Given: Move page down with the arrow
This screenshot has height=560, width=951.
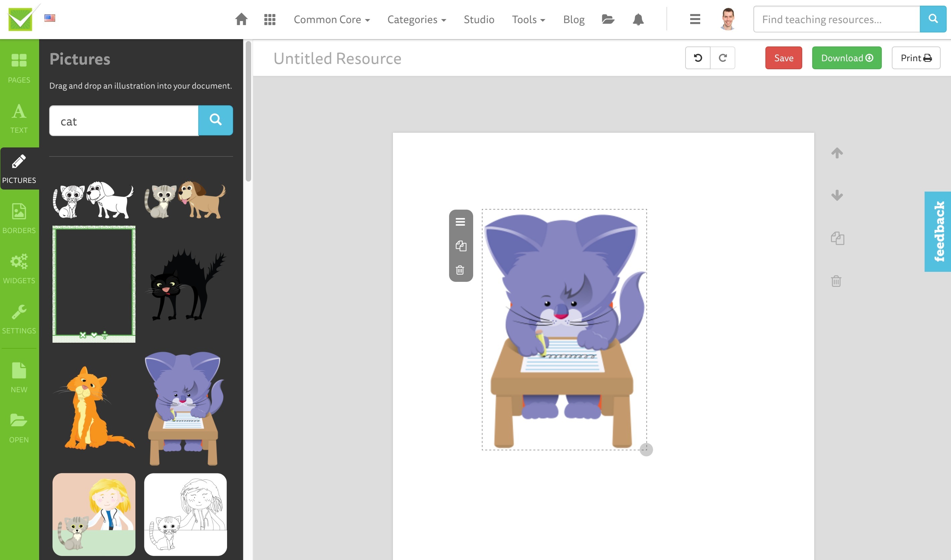Looking at the screenshot, I should [837, 195].
